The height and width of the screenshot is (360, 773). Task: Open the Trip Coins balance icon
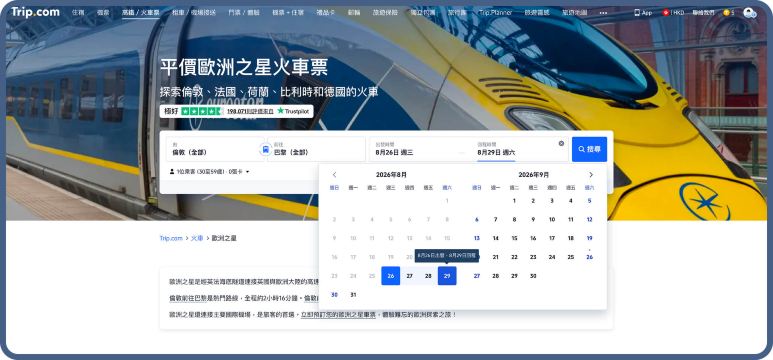point(729,13)
